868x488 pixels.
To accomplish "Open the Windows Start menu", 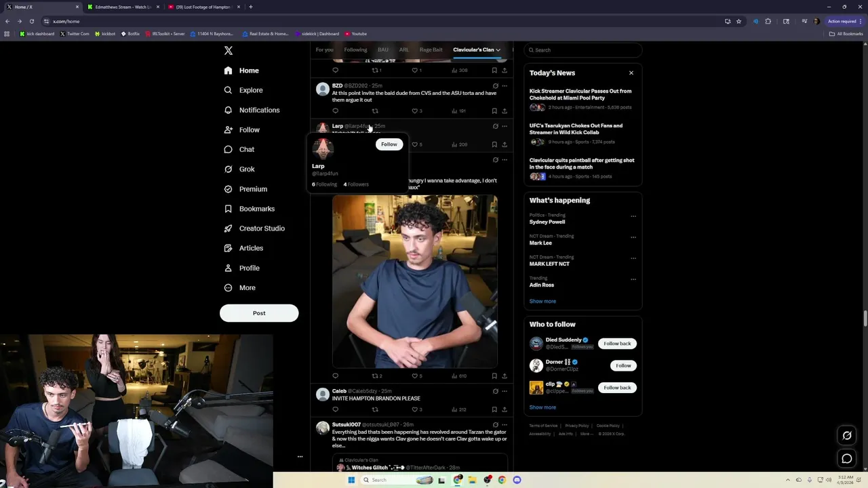I will 351,480.
